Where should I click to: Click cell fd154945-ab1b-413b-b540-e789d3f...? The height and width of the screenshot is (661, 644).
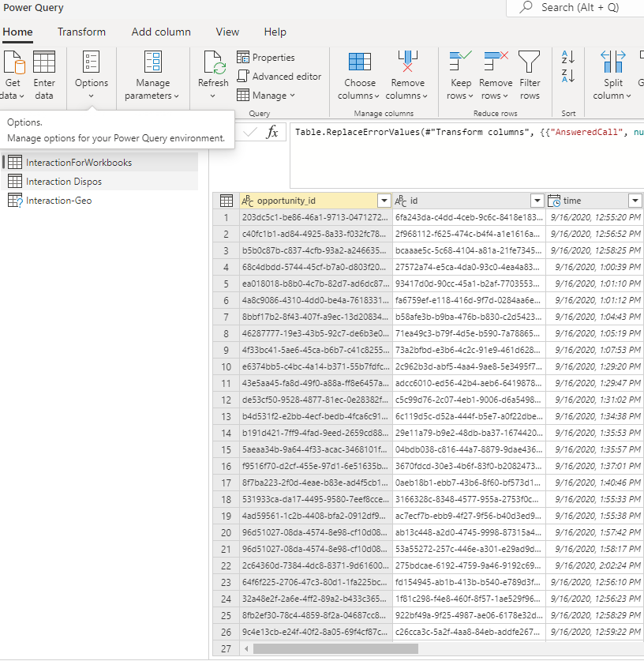[469, 582]
